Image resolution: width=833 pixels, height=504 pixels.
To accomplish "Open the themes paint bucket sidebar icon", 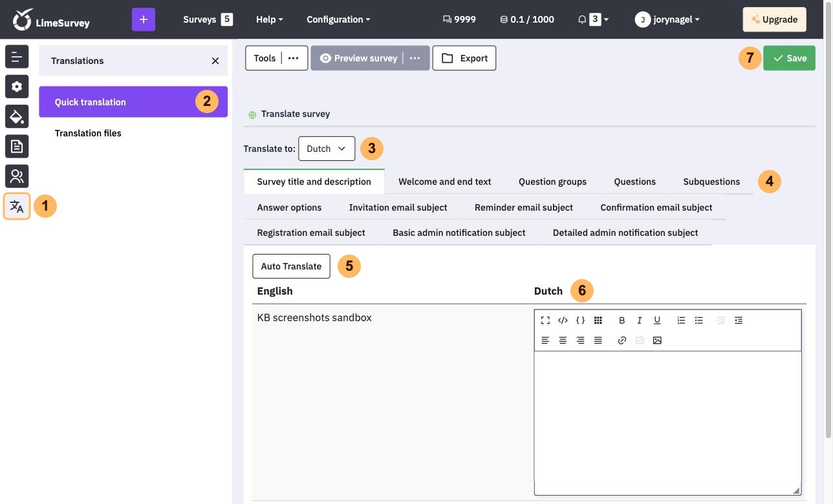I will click(17, 116).
